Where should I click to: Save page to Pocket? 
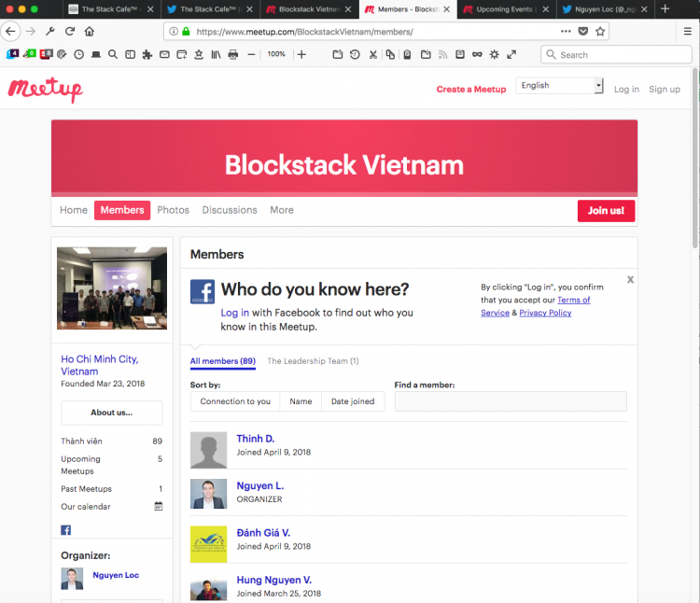583,31
